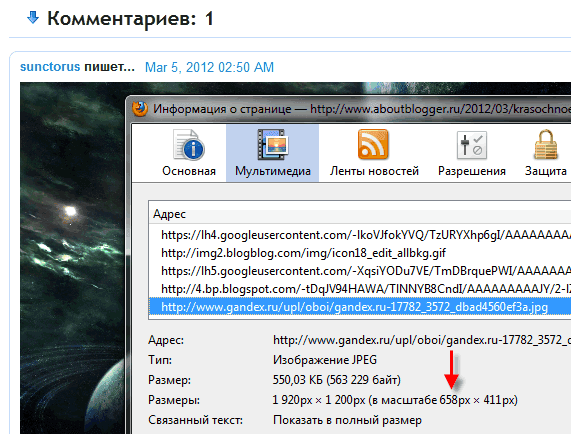Select the Защита padlock icon
The width and height of the screenshot is (571, 434).
[x=546, y=145]
